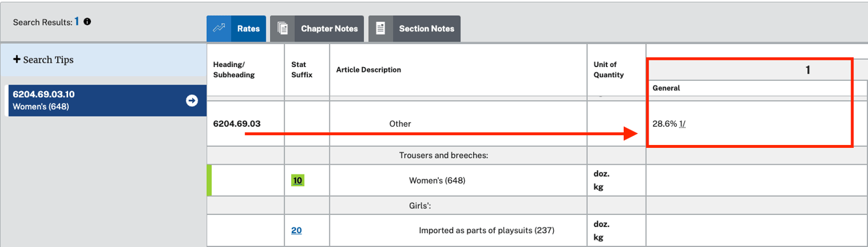Open stat suffix 20 link
The height and width of the screenshot is (247, 868).
click(297, 230)
